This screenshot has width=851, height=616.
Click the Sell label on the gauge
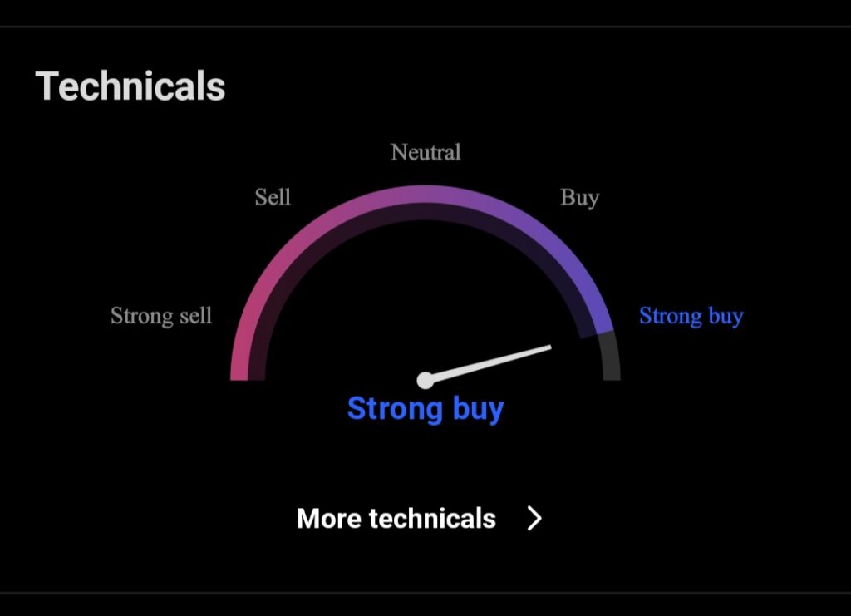coord(273,197)
